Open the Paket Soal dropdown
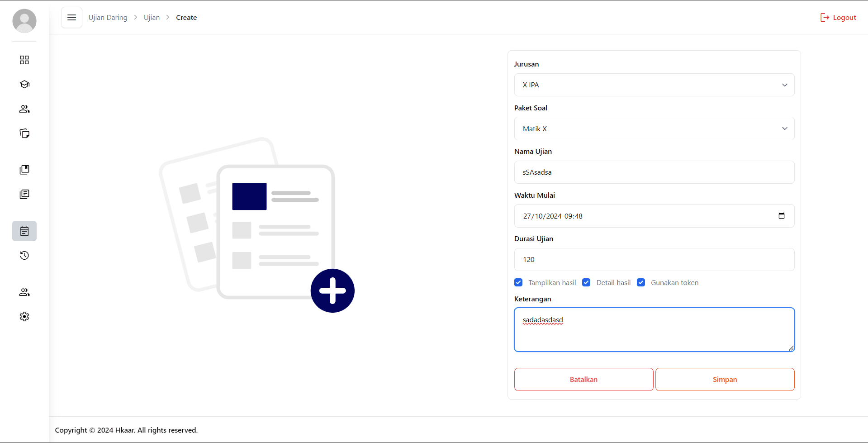868x443 pixels. (x=654, y=129)
